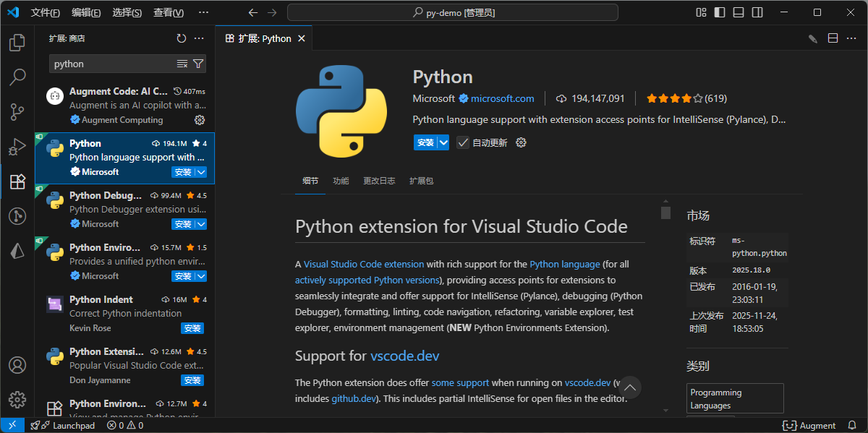This screenshot has width=868, height=433.
Task: Open Run and Debug view
Action: [x=17, y=147]
